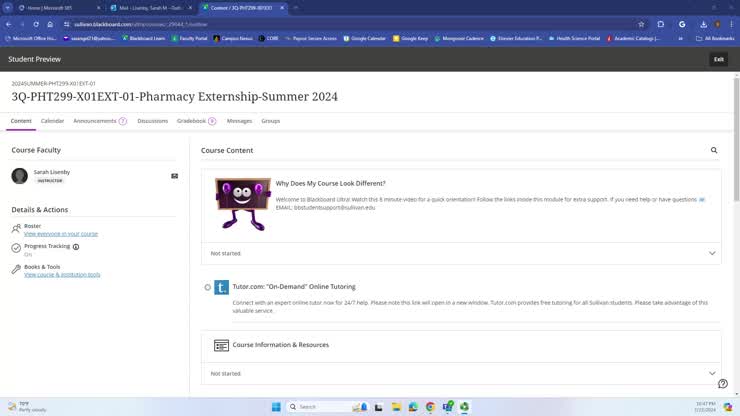Expand the Why Does My Course Look Different module
Screen dimensions: 740x416
(x=712, y=253)
